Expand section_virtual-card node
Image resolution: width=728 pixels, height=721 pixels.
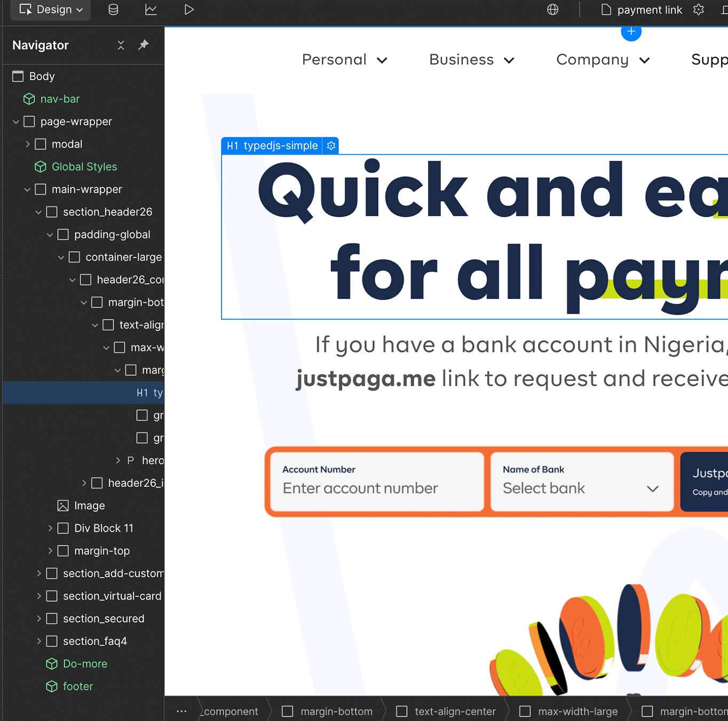[x=38, y=596]
